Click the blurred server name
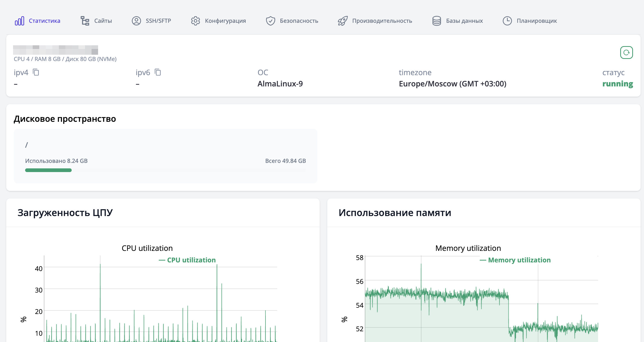The height and width of the screenshot is (342, 644). [55, 50]
